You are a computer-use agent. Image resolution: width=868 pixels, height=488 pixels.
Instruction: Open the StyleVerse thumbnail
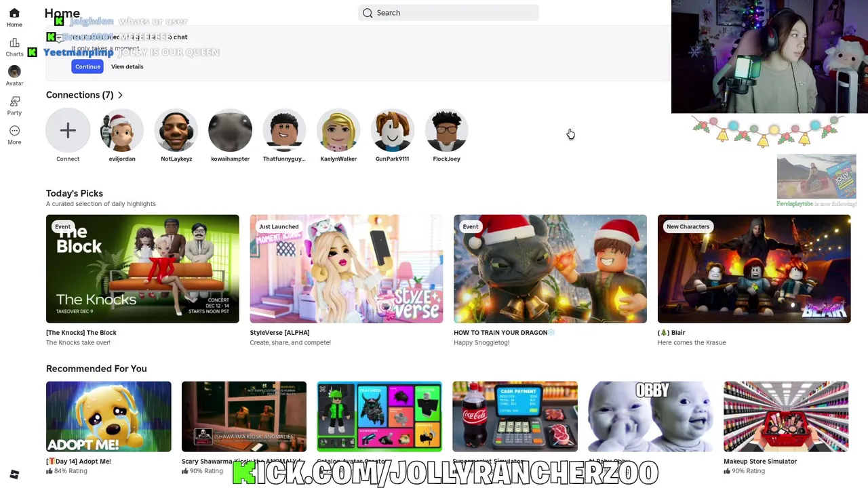click(347, 268)
